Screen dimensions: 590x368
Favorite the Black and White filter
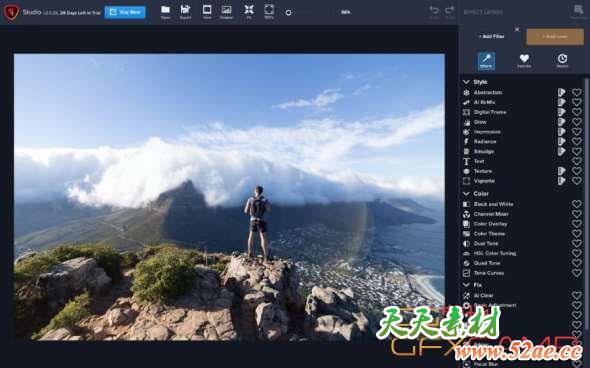click(x=577, y=204)
